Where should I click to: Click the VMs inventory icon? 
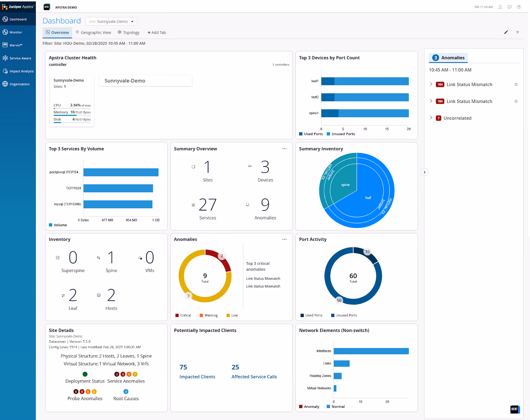140,258
